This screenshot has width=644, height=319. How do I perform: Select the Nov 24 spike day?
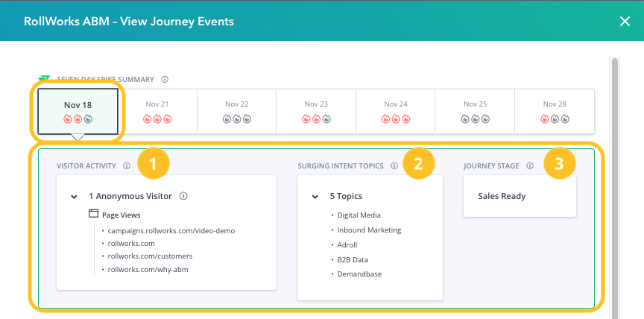click(396, 111)
